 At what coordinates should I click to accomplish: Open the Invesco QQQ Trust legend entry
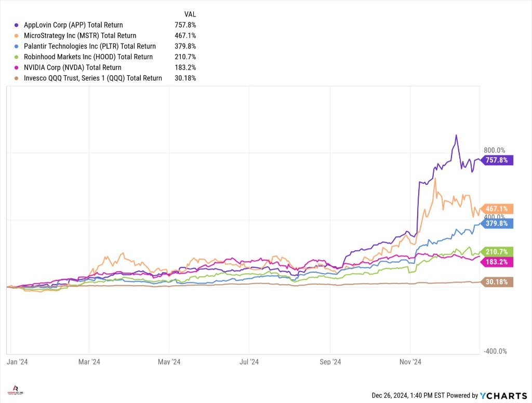click(92, 78)
